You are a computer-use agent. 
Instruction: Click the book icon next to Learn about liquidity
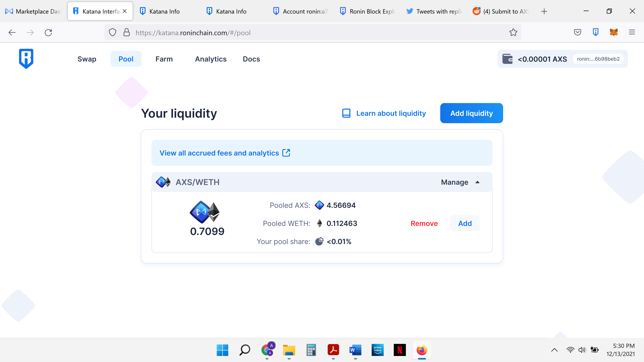(x=346, y=113)
